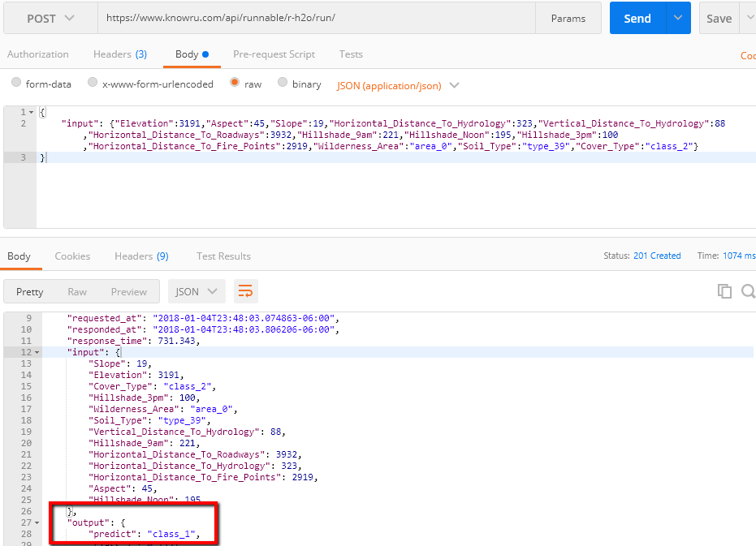Viewport: 756px width, 546px height.
Task: Click the "Cover_Type": "class_2" response line
Action: (152, 386)
